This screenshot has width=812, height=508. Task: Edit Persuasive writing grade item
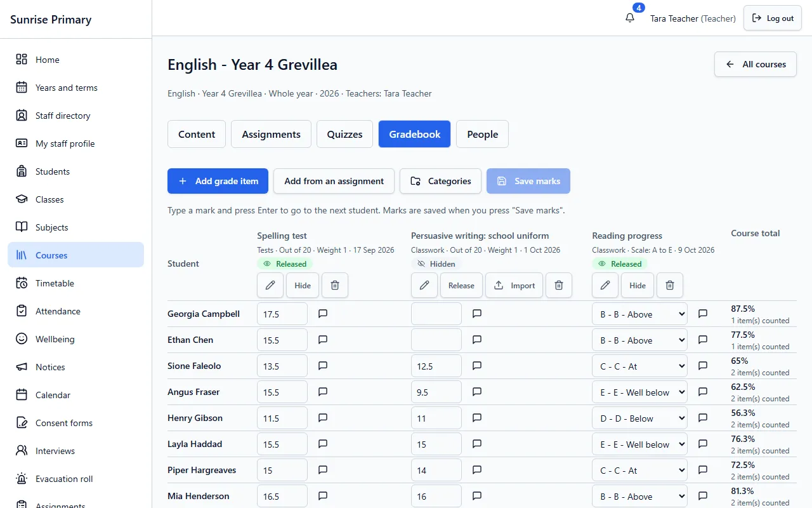click(x=424, y=286)
